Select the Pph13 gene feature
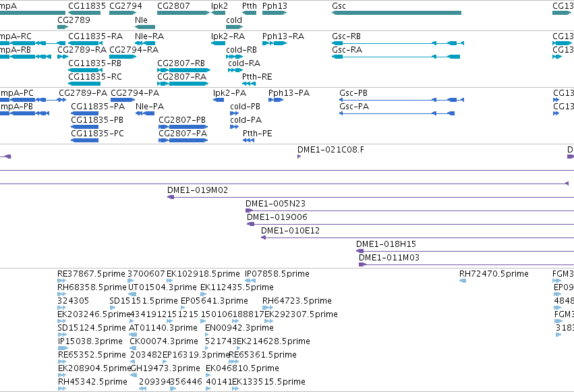This screenshot has height=392, width=574. [x=275, y=13]
